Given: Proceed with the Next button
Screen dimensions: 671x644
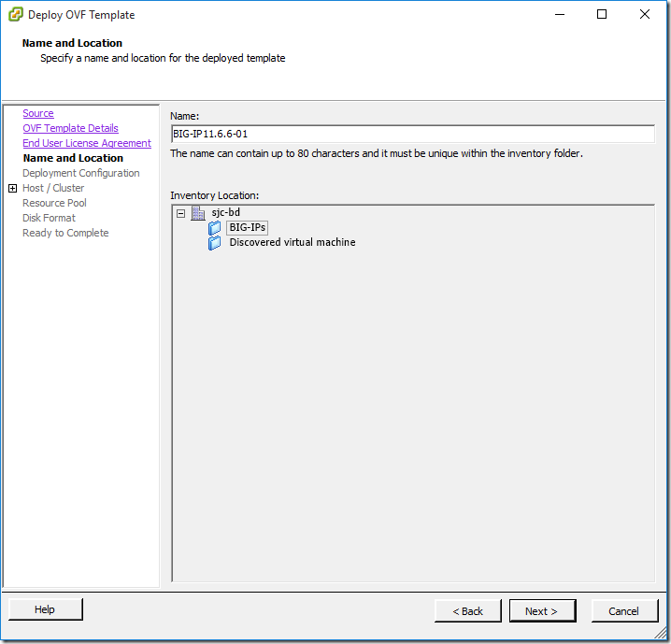Looking at the screenshot, I should (x=542, y=611).
